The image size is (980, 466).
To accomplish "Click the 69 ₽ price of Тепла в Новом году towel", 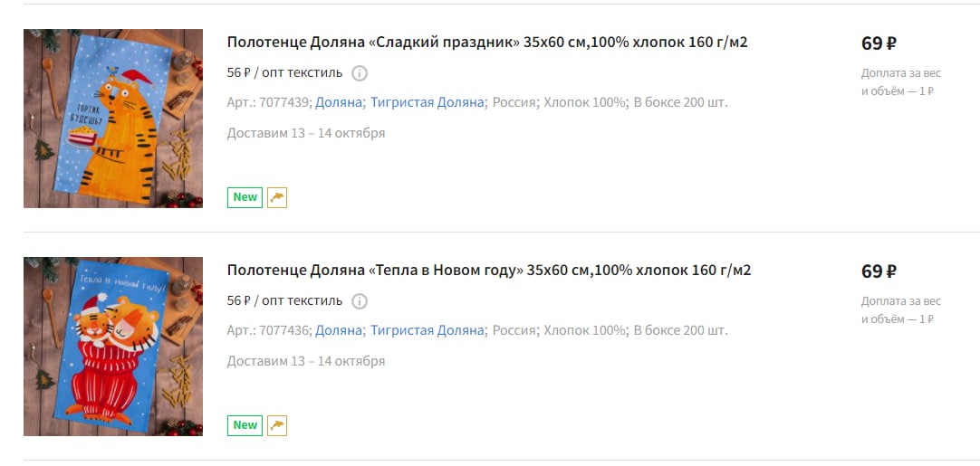I will 879,271.
